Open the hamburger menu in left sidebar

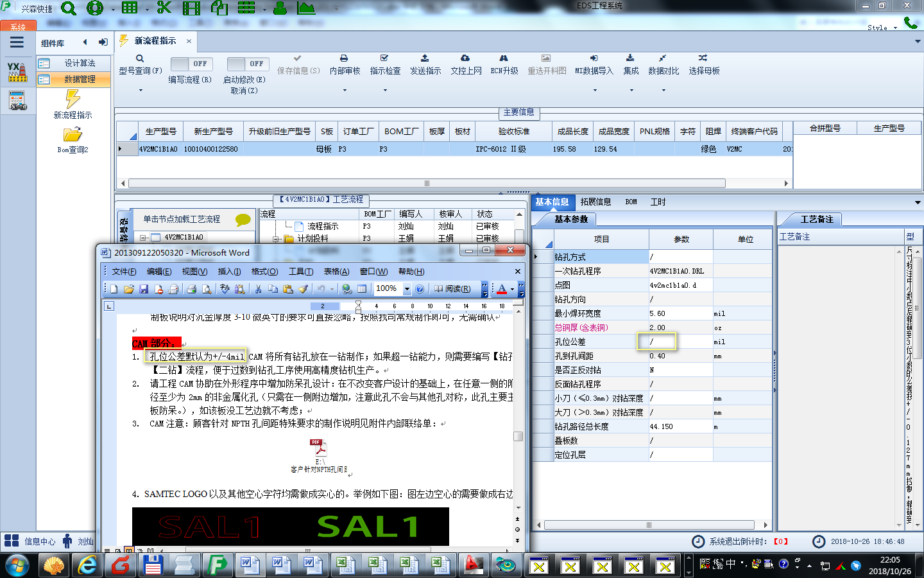click(17, 42)
